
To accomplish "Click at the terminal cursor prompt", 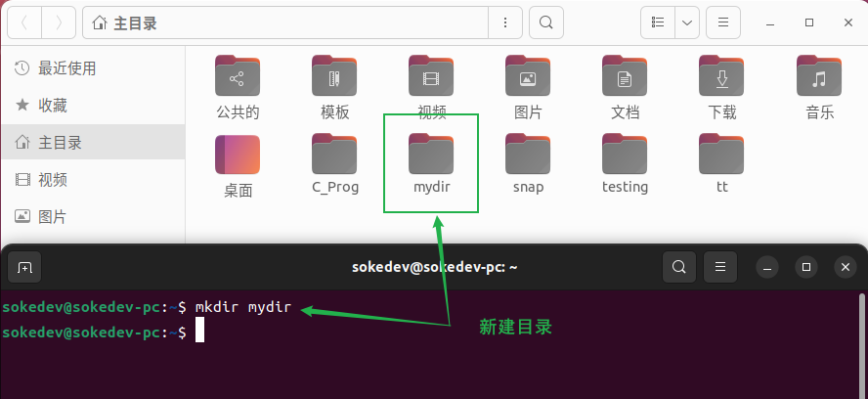I will pyautogui.click(x=199, y=331).
